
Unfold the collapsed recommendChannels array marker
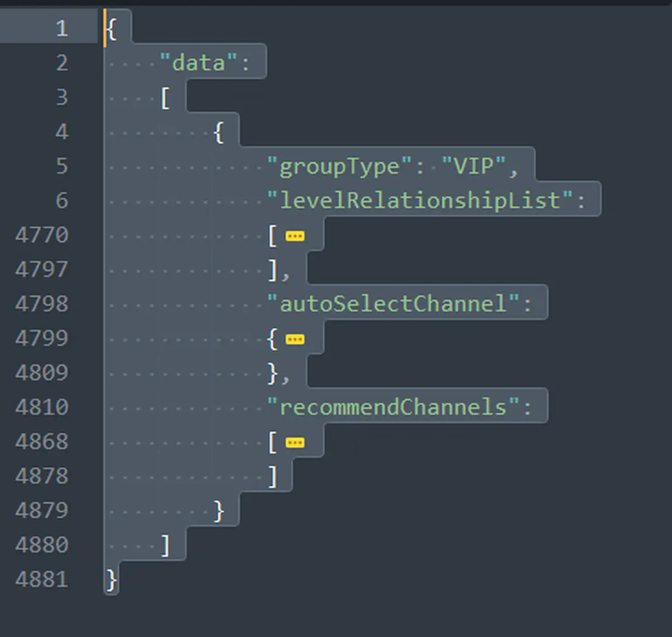pyautogui.click(x=295, y=443)
